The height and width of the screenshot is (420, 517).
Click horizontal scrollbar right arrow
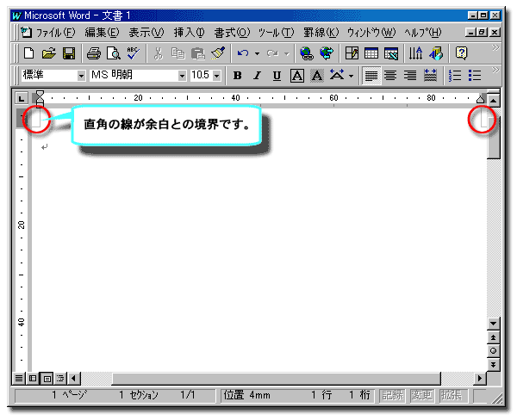click(480, 378)
